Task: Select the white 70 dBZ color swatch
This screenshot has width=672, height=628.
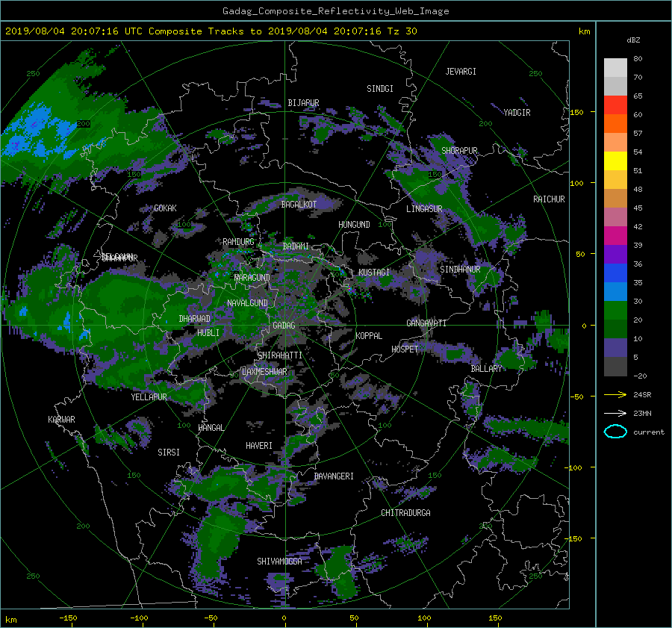Action: click(x=615, y=68)
